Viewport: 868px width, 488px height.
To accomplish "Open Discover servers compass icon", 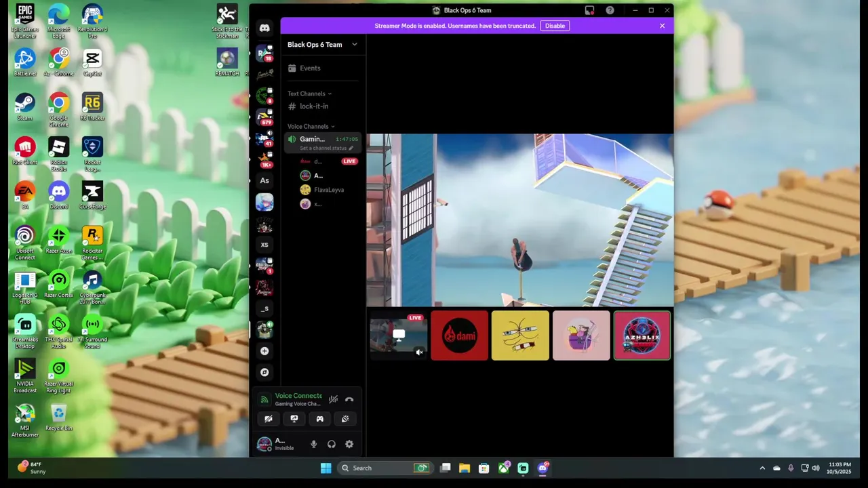I will (264, 372).
